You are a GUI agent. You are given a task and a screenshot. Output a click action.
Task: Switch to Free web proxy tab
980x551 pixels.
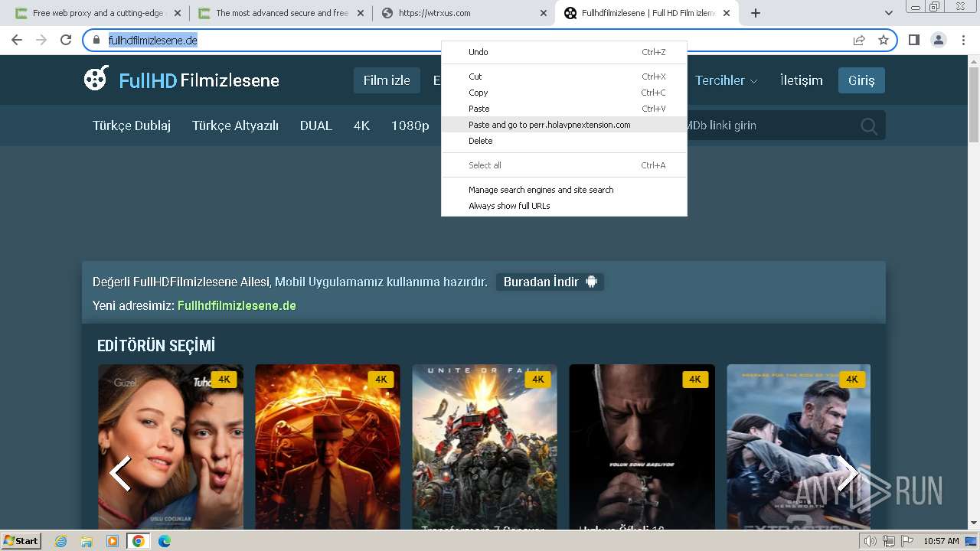click(x=97, y=13)
